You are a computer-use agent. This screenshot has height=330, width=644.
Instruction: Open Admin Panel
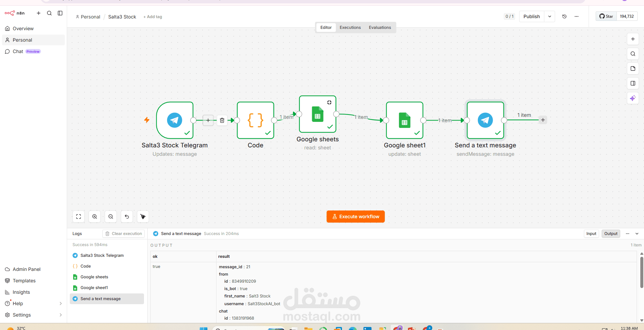[x=33, y=269]
